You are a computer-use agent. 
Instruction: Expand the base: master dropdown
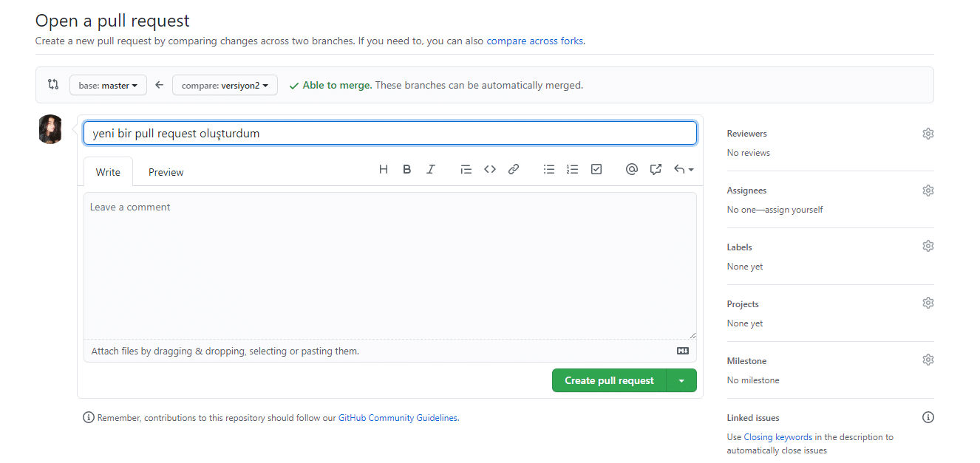click(108, 86)
